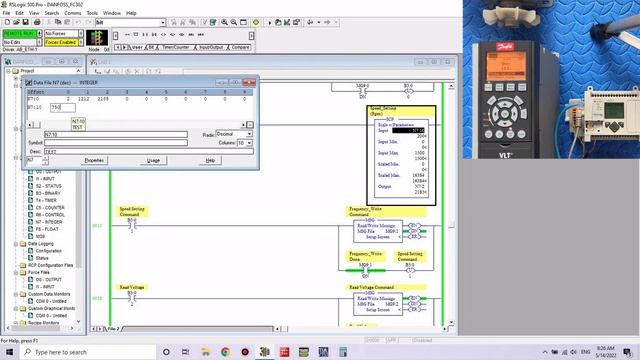Open the Comms menu

click(73, 13)
